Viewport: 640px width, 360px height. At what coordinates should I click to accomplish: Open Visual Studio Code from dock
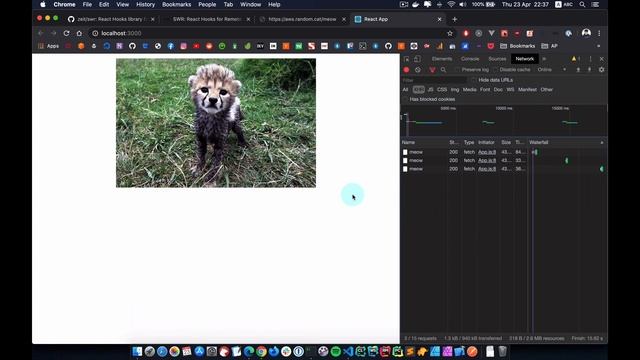pyautogui.click(x=348, y=351)
